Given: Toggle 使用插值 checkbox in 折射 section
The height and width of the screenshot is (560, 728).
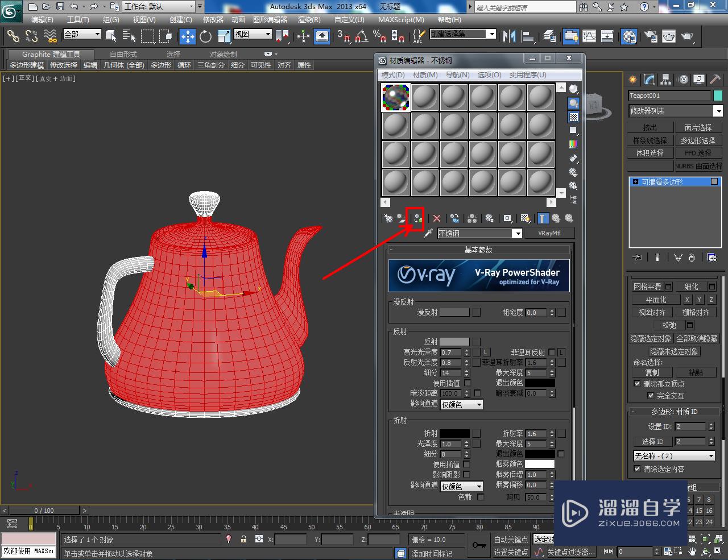Looking at the screenshot, I should click(466, 464).
